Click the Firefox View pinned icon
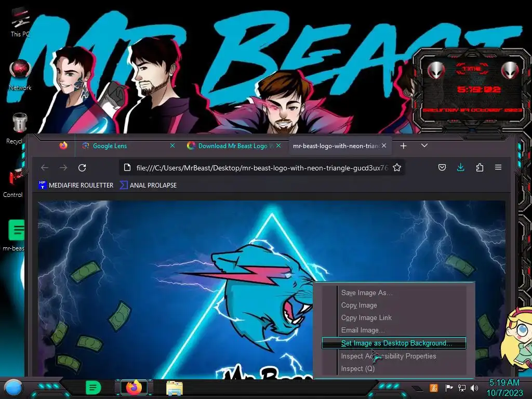This screenshot has height=399, width=532. [x=63, y=146]
